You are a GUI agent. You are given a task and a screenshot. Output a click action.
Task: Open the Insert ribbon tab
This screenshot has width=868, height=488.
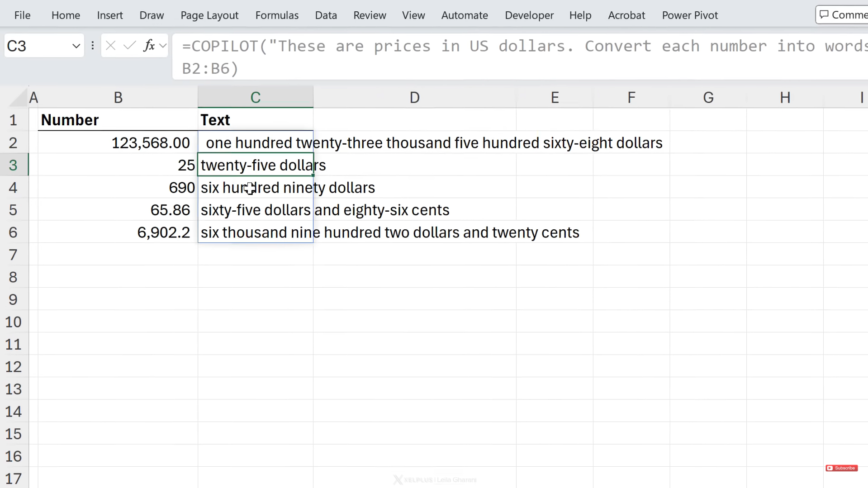click(x=110, y=15)
